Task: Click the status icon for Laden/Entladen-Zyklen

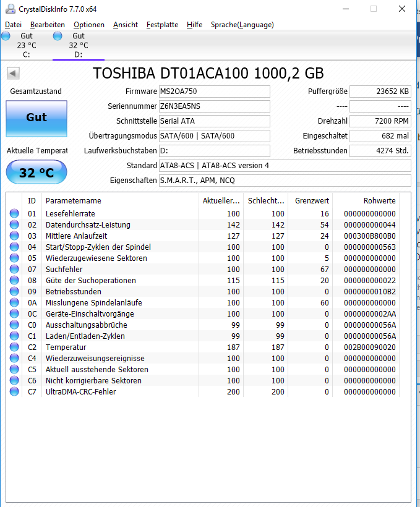Action: point(14,336)
